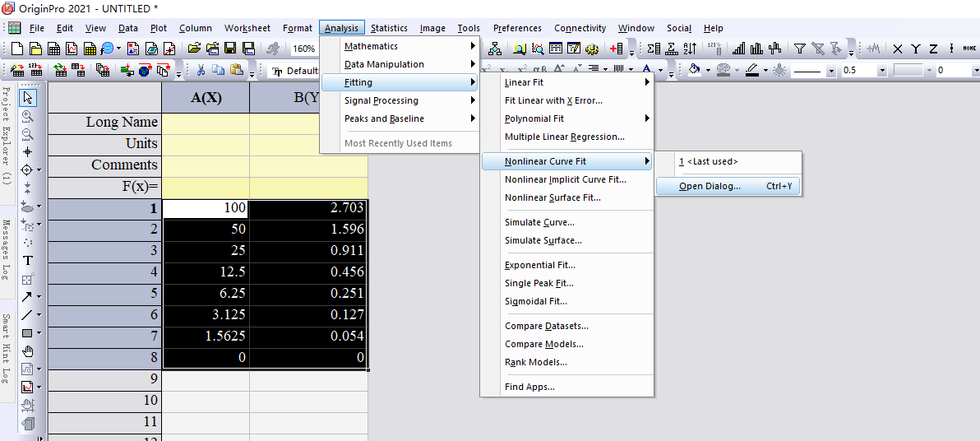Click the Copy icon in toolbar
Image resolution: width=980 pixels, height=441 pixels.
tap(219, 70)
